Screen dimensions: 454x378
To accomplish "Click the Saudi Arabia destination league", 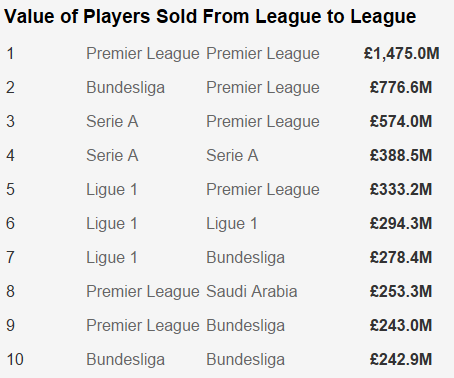I will click(x=252, y=291).
